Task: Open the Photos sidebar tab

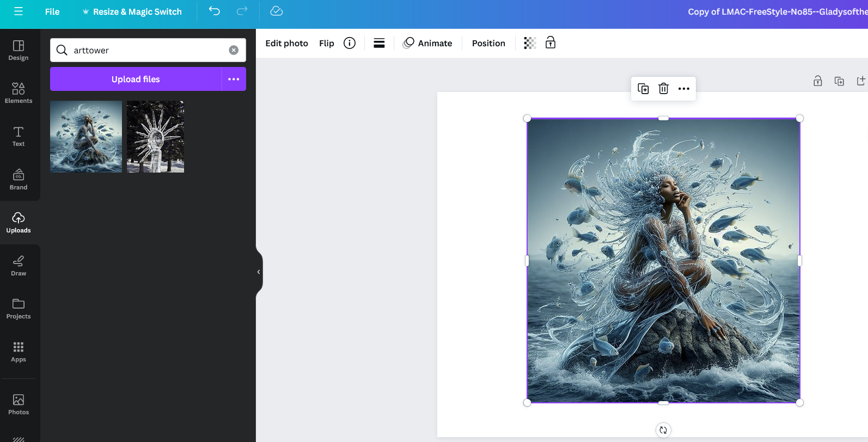Action: pos(19,404)
